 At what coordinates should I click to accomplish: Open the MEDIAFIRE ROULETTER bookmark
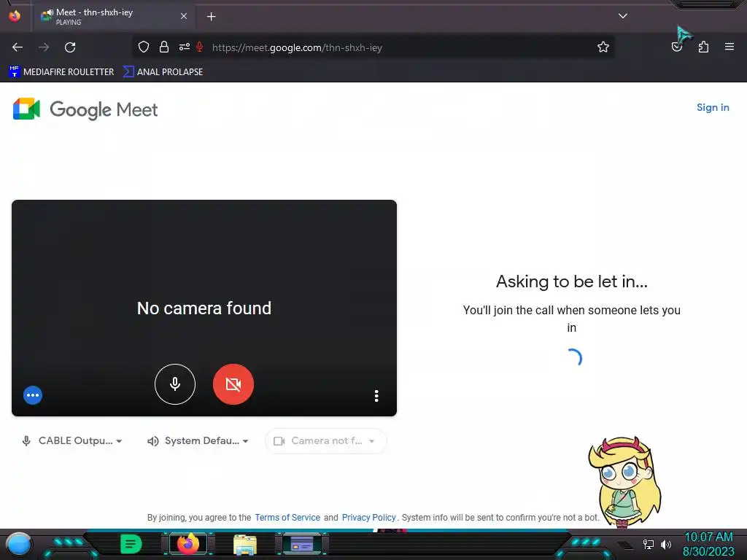[61, 72]
